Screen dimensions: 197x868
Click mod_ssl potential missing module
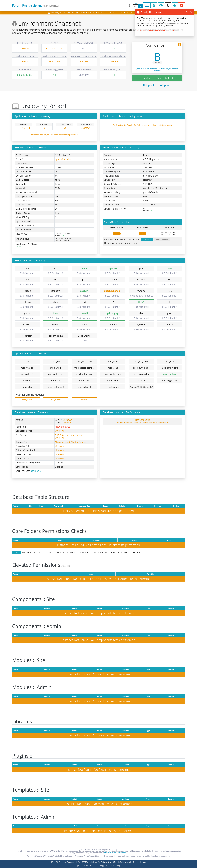pyautogui.click(x=84, y=400)
